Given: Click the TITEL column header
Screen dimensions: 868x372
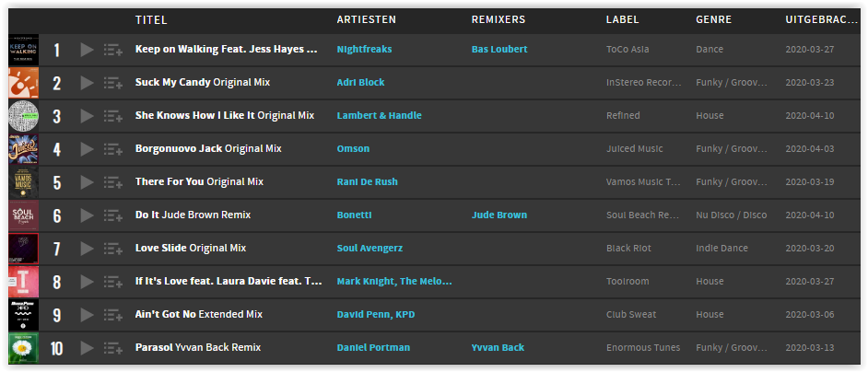Looking at the screenshot, I should [x=151, y=20].
